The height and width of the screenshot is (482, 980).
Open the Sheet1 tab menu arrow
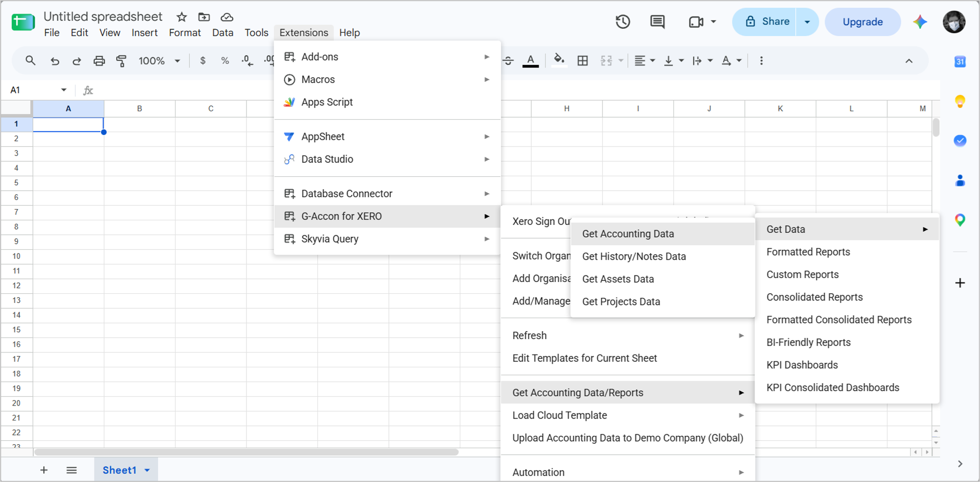[x=147, y=470]
